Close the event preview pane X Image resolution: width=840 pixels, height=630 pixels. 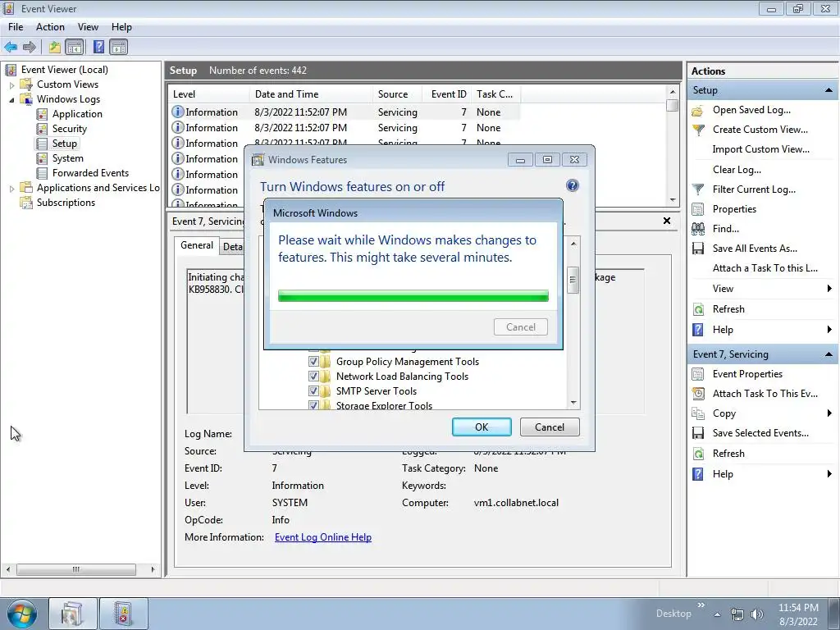point(666,221)
